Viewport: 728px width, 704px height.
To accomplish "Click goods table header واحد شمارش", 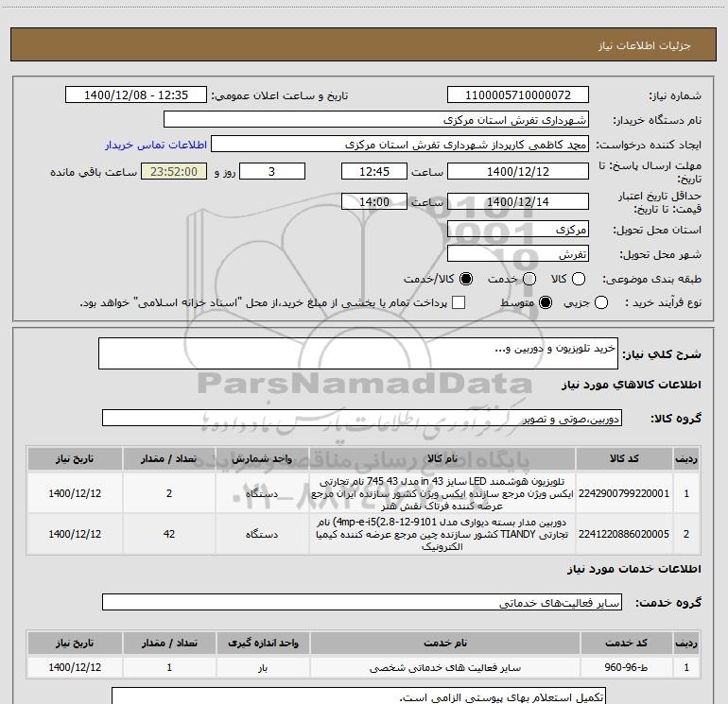I will click(262, 458).
